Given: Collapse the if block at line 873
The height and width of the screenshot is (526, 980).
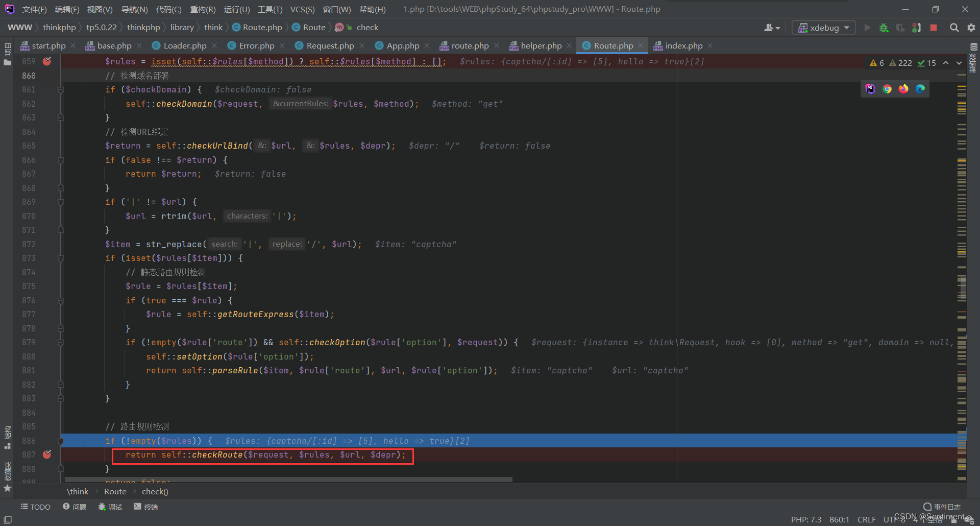Looking at the screenshot, I should point(61,258).
